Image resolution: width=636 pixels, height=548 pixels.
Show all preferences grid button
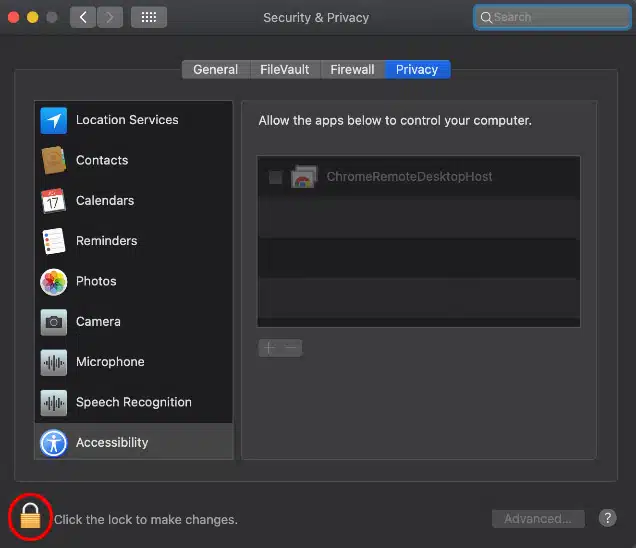point(148,17)
